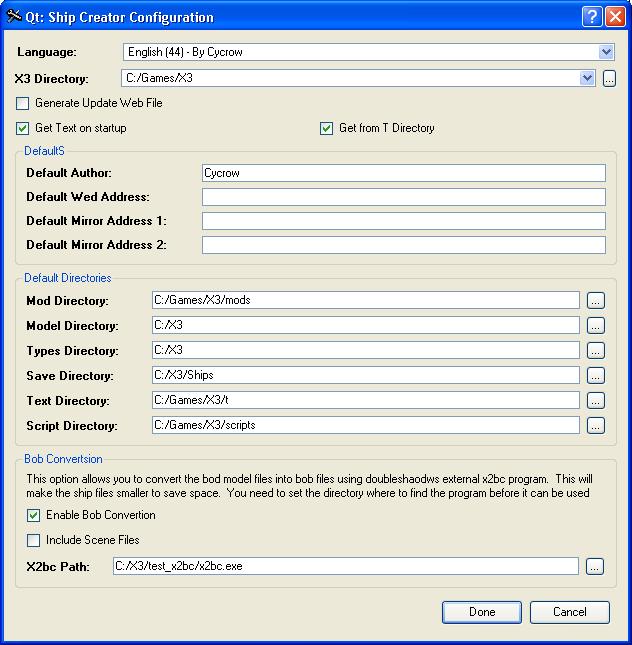Browse for the X2bc executable path
632x645 pixels.
click(595, 566)
